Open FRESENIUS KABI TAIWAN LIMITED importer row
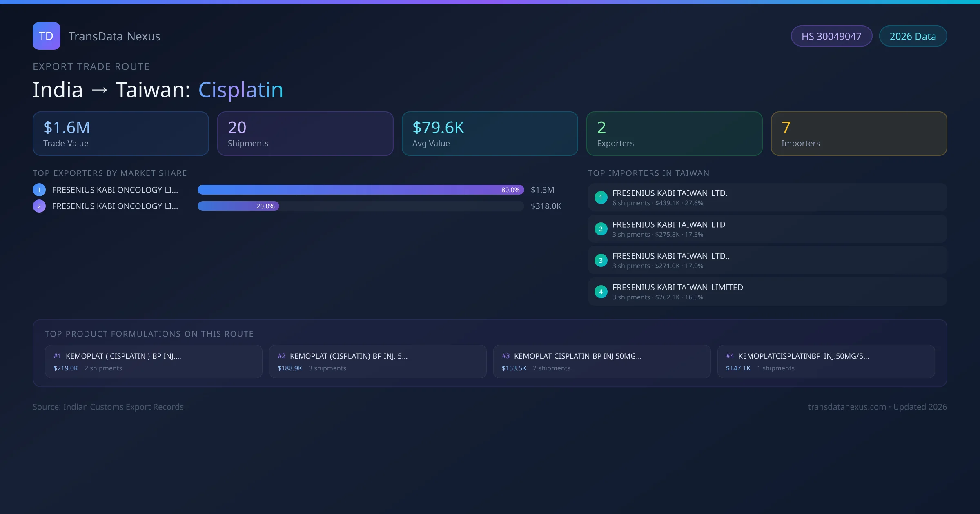The height and width of the screenshot is (514, 980). pos(767,292)
